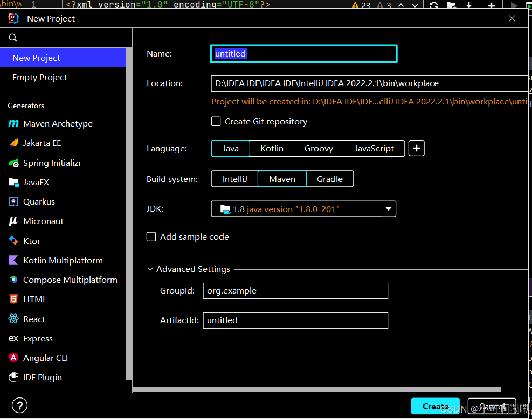Click the Kotlin Multiplatform icon

tap(13, 260)
